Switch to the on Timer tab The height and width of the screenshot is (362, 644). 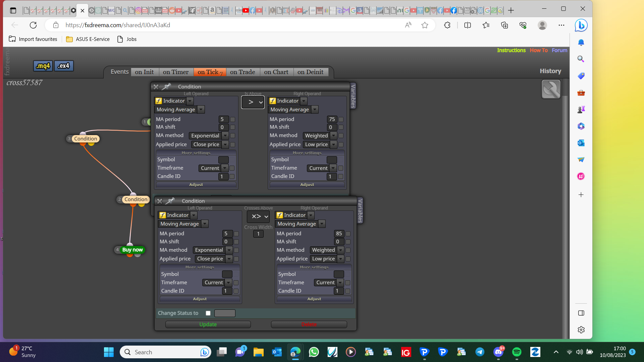pyautogui.click(x=176, y=72)
